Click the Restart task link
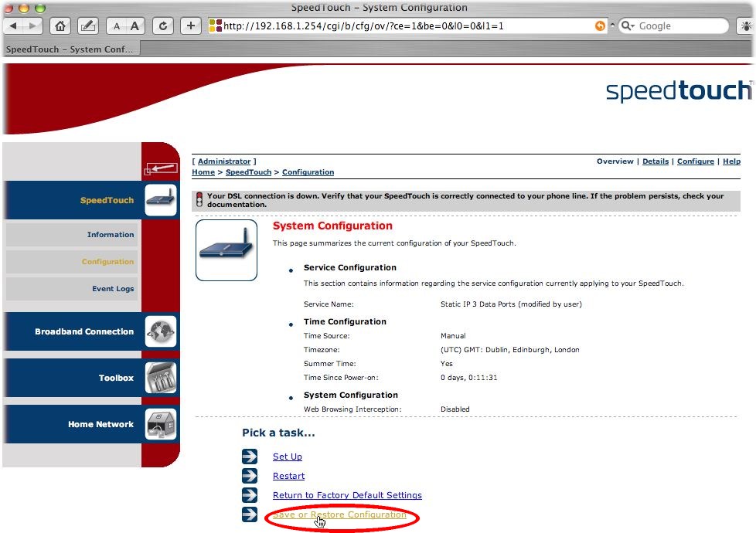 289,476
